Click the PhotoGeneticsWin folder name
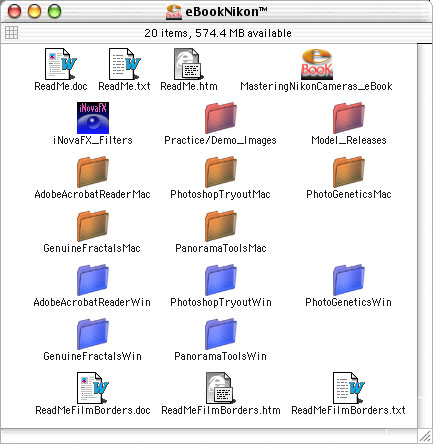433x444 pixels. coord(349,302)
